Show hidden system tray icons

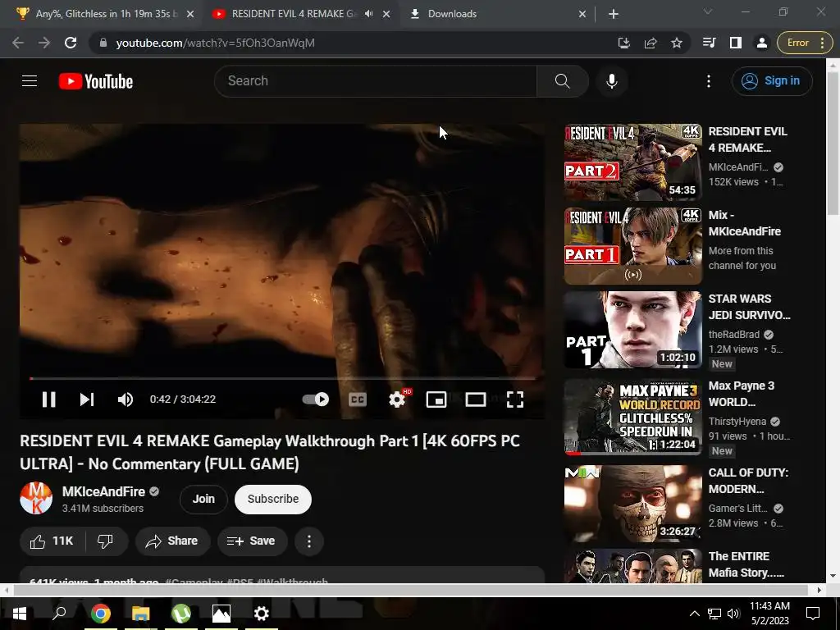pos(694,614)
